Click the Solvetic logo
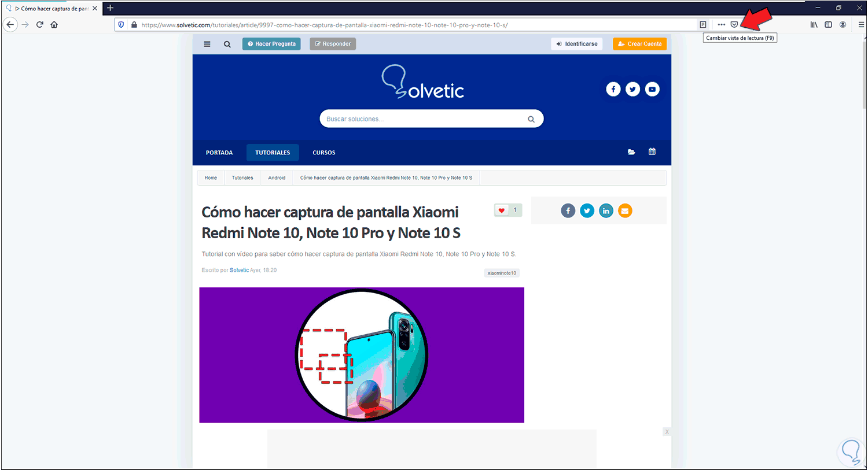868x470 pixels. tap(423, 82)
